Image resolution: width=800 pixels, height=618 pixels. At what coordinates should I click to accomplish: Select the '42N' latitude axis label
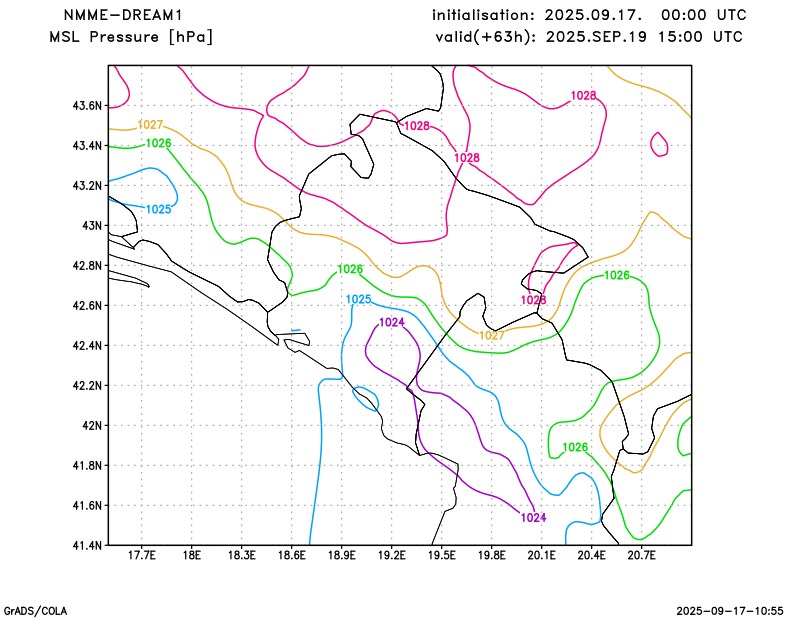click(92, 425)
